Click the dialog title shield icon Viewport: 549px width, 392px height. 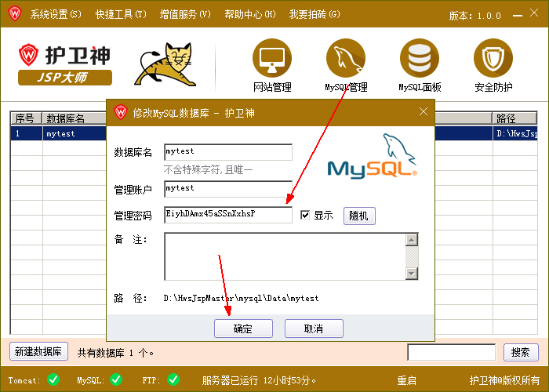click(x=121, y=112)
